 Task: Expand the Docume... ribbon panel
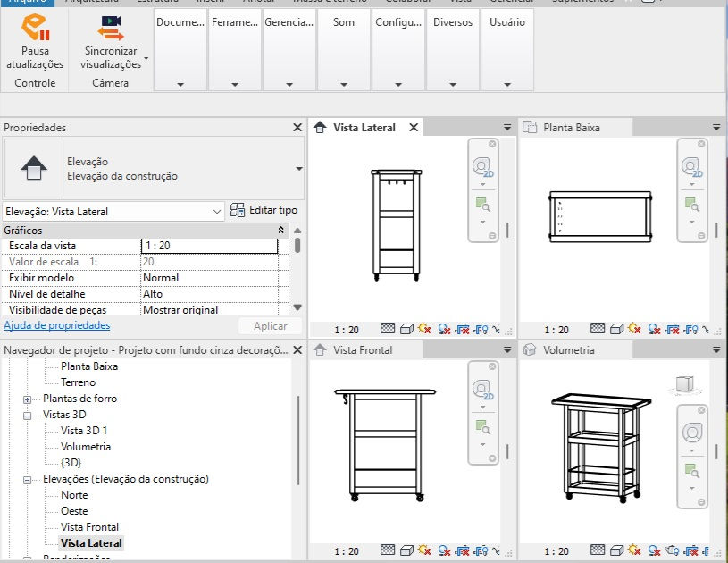coord(180,85)
